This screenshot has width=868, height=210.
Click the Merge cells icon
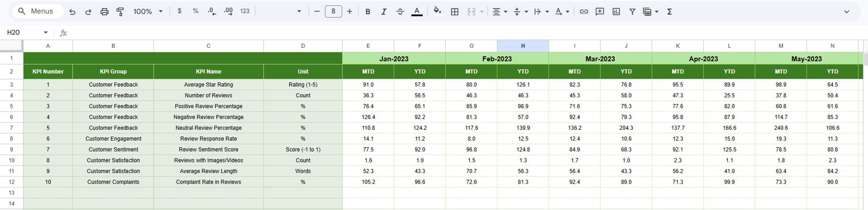click(x=471, y=11)
